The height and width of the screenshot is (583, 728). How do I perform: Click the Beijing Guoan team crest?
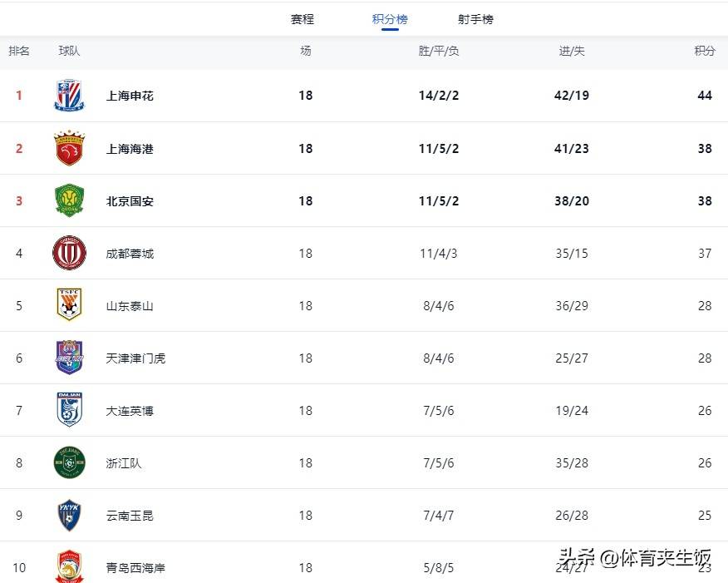tap(69, 200)
